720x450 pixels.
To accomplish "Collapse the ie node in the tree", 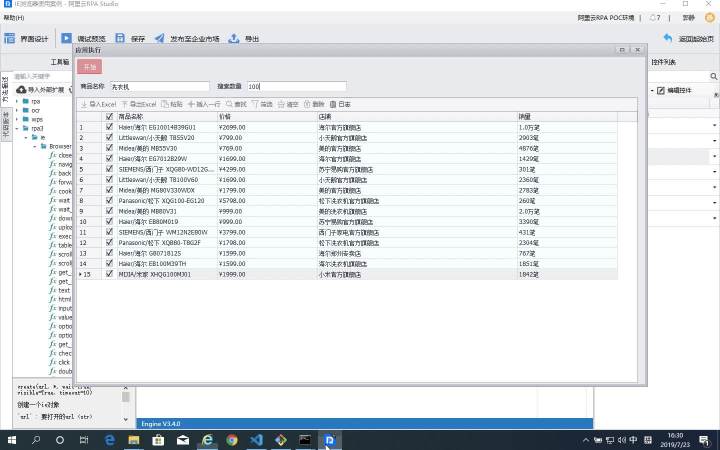I will pos(26,137).
